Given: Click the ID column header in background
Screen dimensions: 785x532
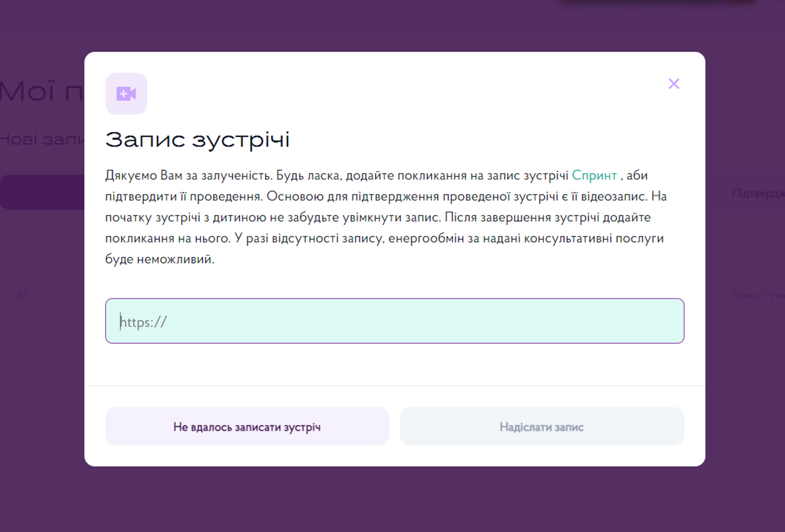Looking at the screenshot, I should [22, 295].
